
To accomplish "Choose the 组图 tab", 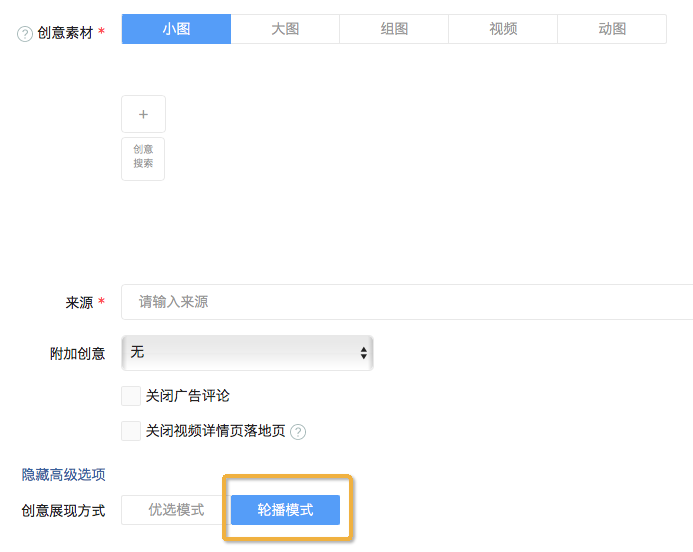I will point(394,29).
